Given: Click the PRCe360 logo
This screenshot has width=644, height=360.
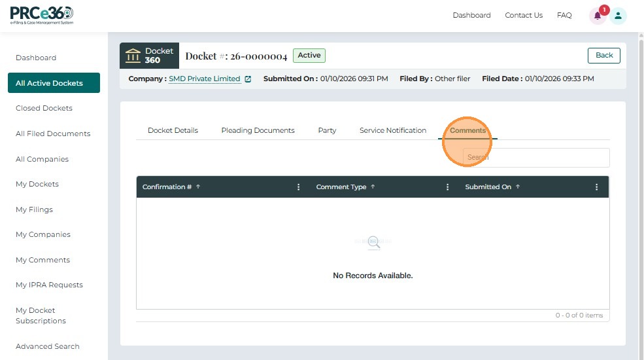Looking at the screenshot, I should (42, 16).
